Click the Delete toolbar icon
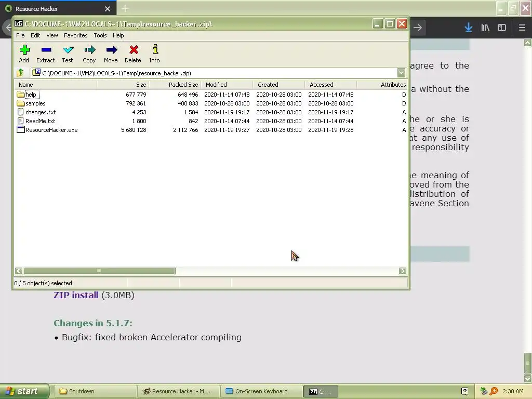The height and width of the screenshot is (399, 532). pyautogui.click(x=134, y=50)
